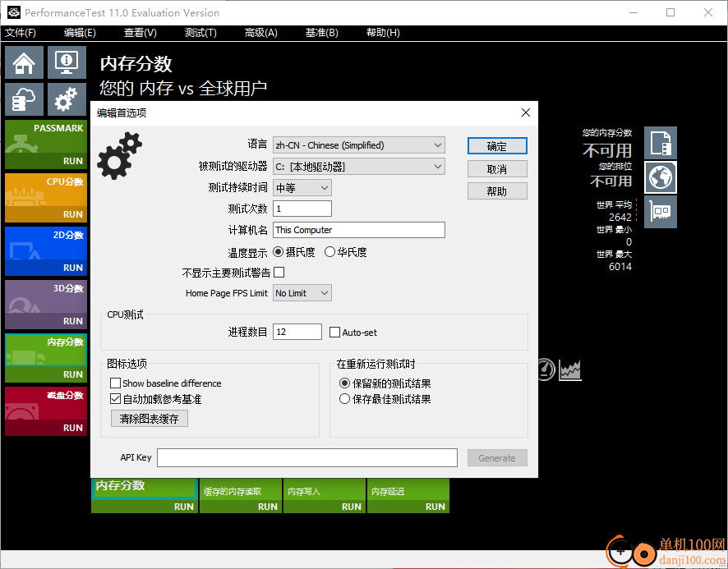The height and width of the screenshot is (569, 728).
Task: Click the globe world comparison icon
Action: point(661,177)
